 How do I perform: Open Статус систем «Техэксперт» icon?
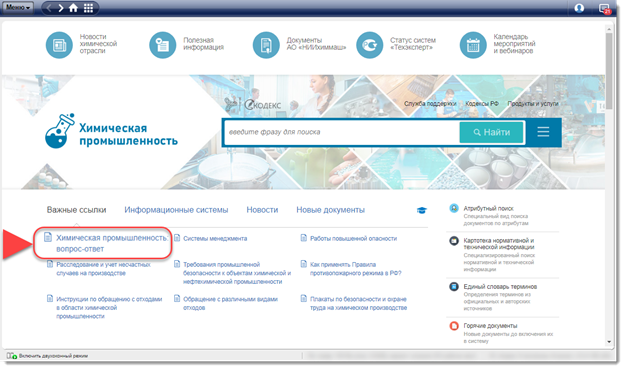[369, 45]
